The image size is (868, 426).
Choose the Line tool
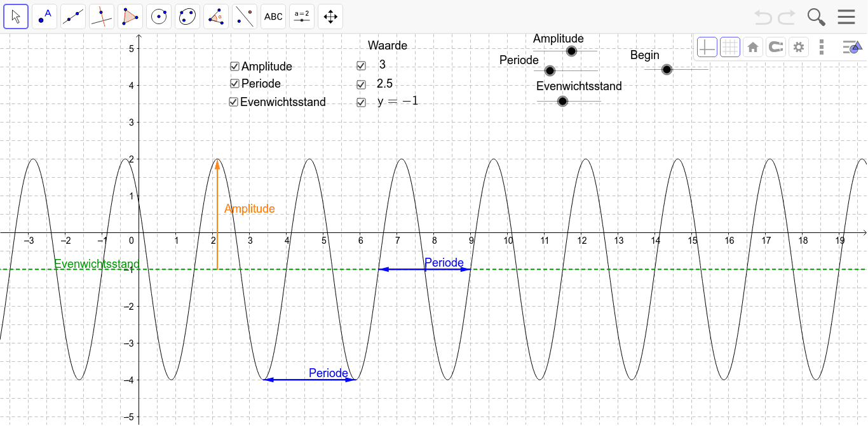(72, 17)
